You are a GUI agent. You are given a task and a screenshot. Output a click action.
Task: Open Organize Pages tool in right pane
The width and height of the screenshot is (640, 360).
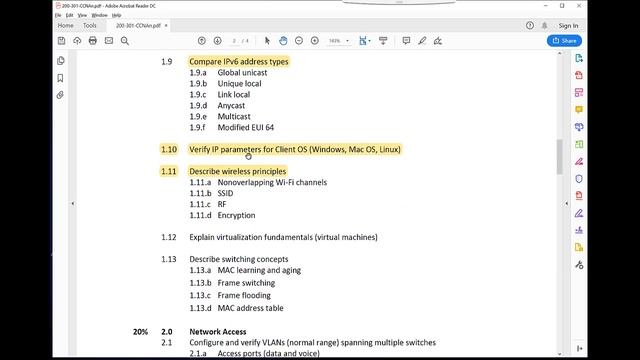(579, 93)
